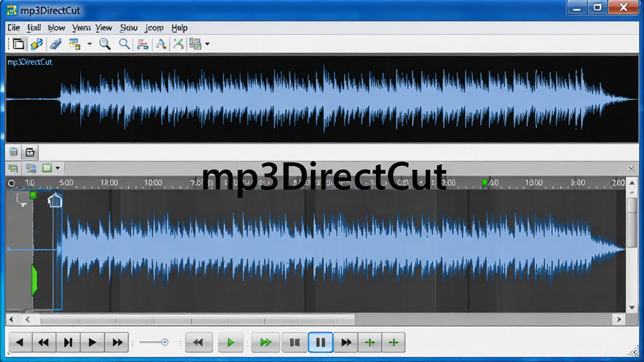Click the gray monitor icon at the track's top-left

coord(21,200)
